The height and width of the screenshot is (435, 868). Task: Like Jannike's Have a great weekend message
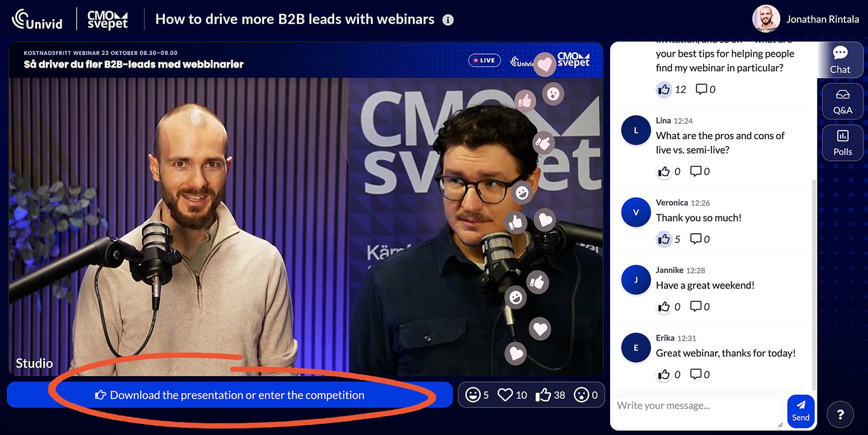[664, 307]
